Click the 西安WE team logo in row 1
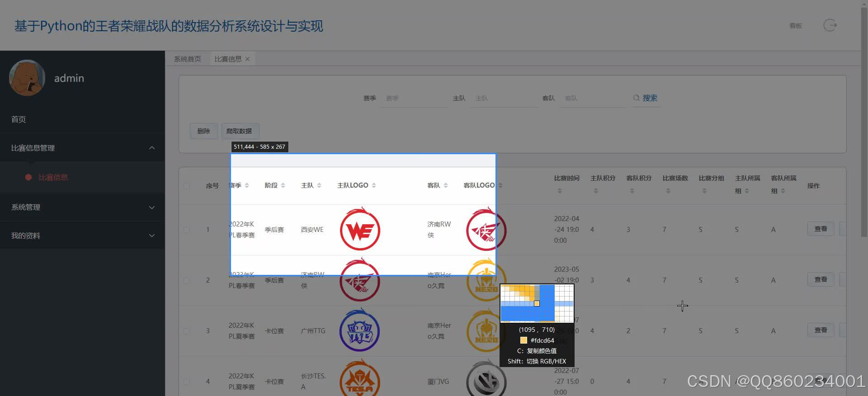The width and height of the screenshot is (868, 396). [x=360, y=229]
